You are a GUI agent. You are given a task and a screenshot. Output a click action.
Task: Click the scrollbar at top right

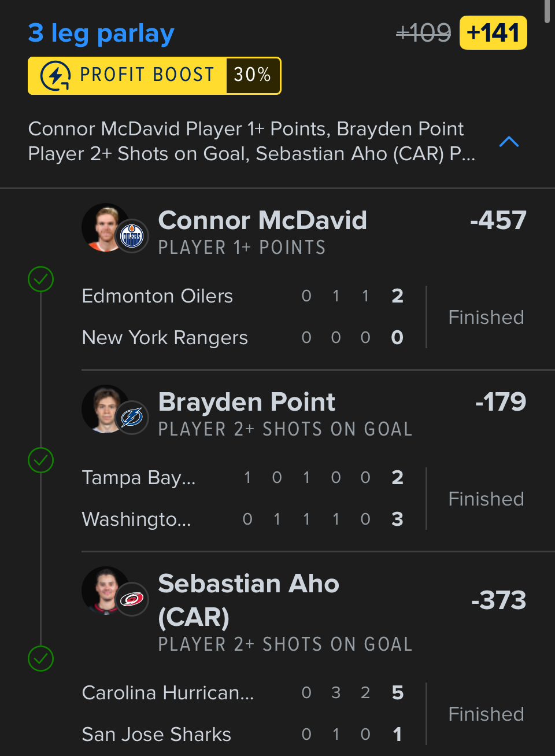[547, 12]
